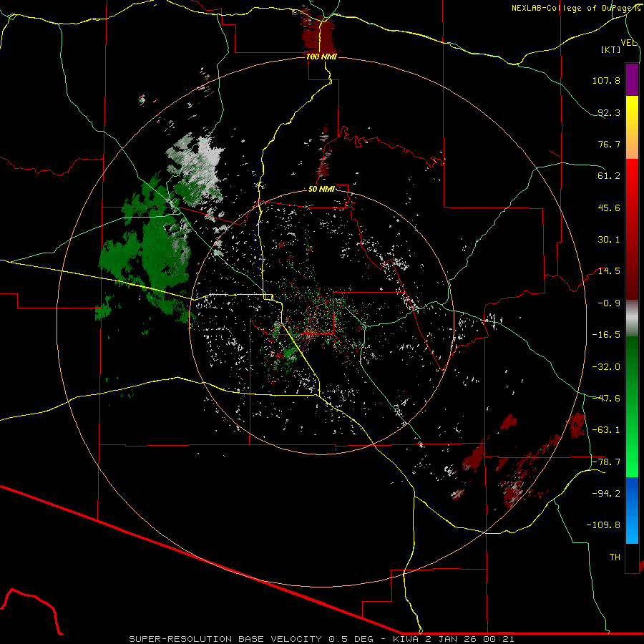Select the 14.5 scale value

coord(609,271)
